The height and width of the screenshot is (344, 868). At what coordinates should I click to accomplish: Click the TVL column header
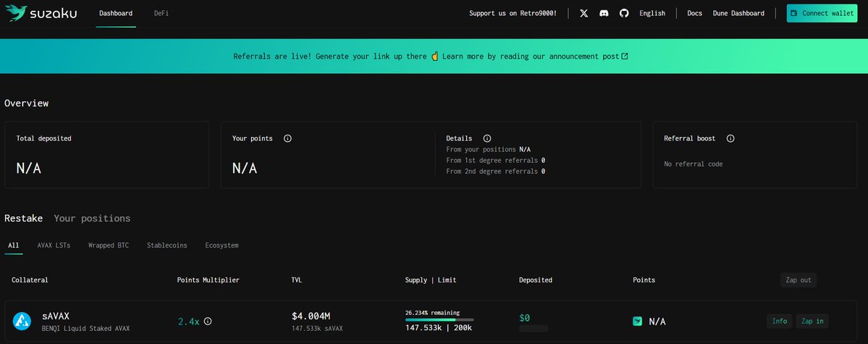tap(297, 280)
